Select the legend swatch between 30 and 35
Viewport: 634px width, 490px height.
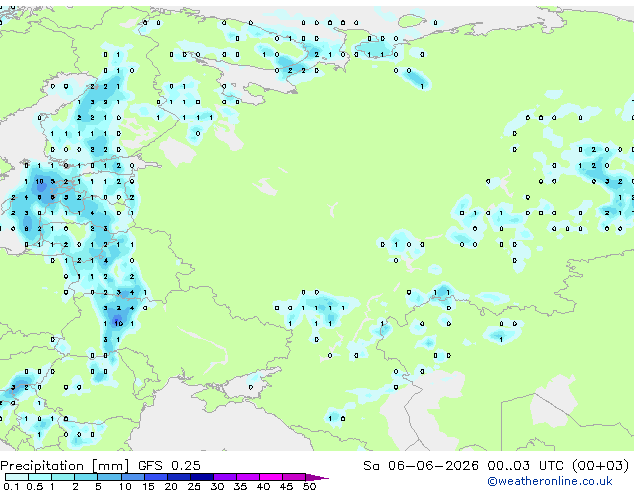point(225,477)
